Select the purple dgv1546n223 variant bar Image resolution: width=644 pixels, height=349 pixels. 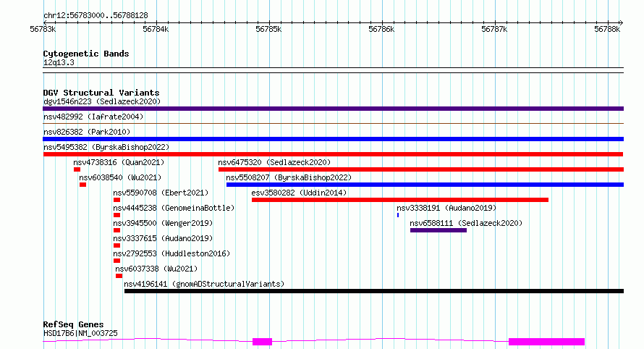pos(333,109)
